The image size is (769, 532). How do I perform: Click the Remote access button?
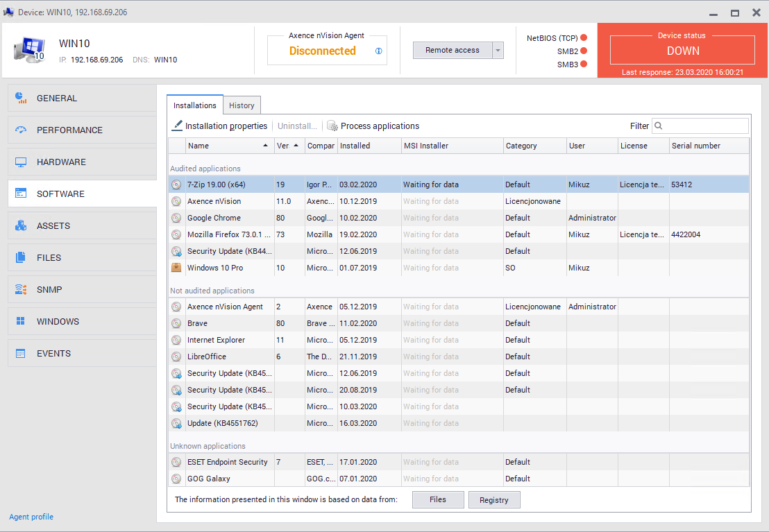(x=453, y=51)
